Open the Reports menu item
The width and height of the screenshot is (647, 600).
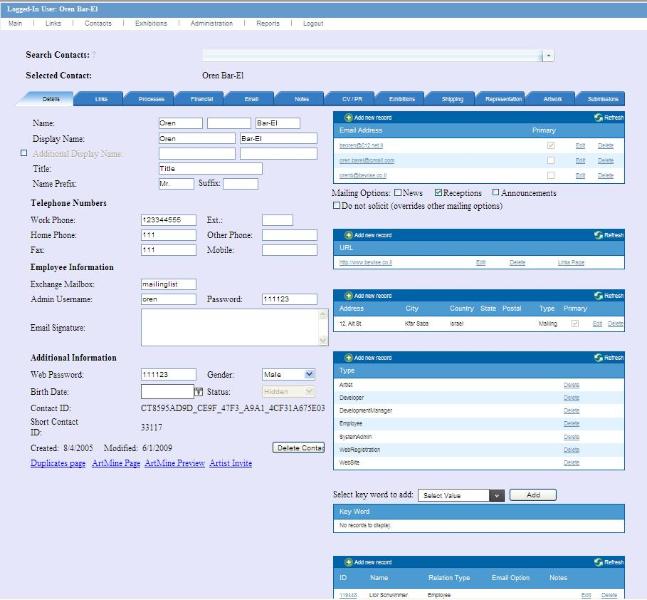point(268,24)
